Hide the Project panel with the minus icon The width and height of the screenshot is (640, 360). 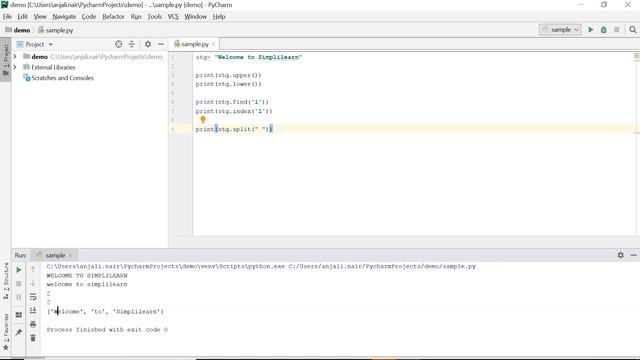161,44
